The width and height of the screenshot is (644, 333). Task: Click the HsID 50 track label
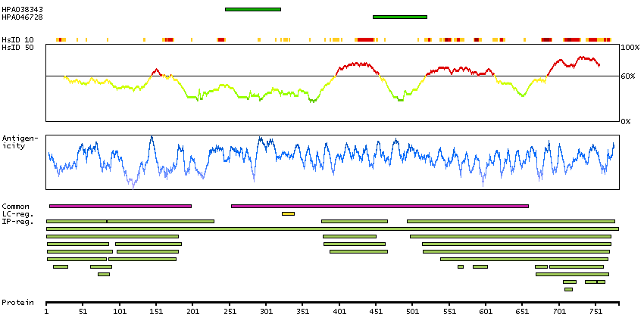[x=17, y=47]
